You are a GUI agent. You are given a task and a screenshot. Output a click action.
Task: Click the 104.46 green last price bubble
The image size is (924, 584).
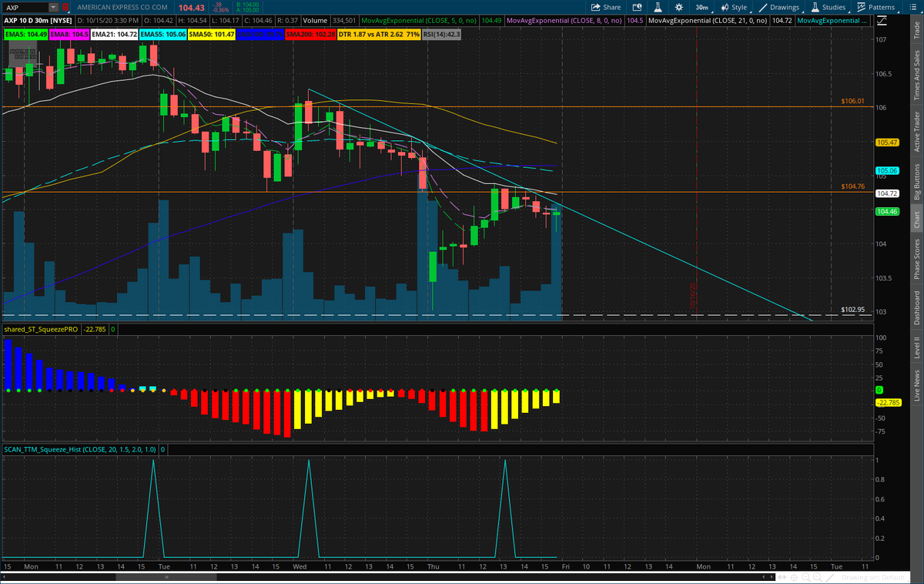coord(888,211)
